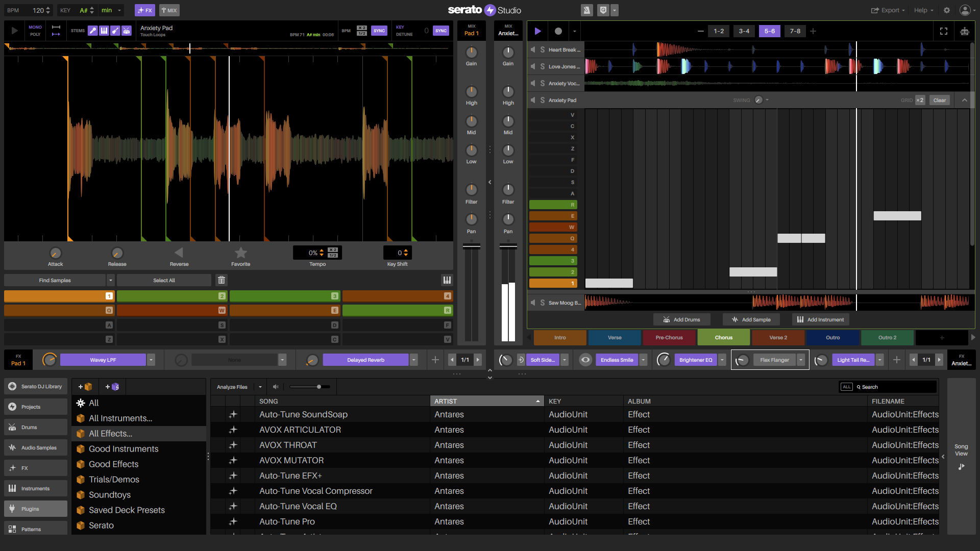Click the library Search field
This screenshot has width=980, height=551.
893,387
